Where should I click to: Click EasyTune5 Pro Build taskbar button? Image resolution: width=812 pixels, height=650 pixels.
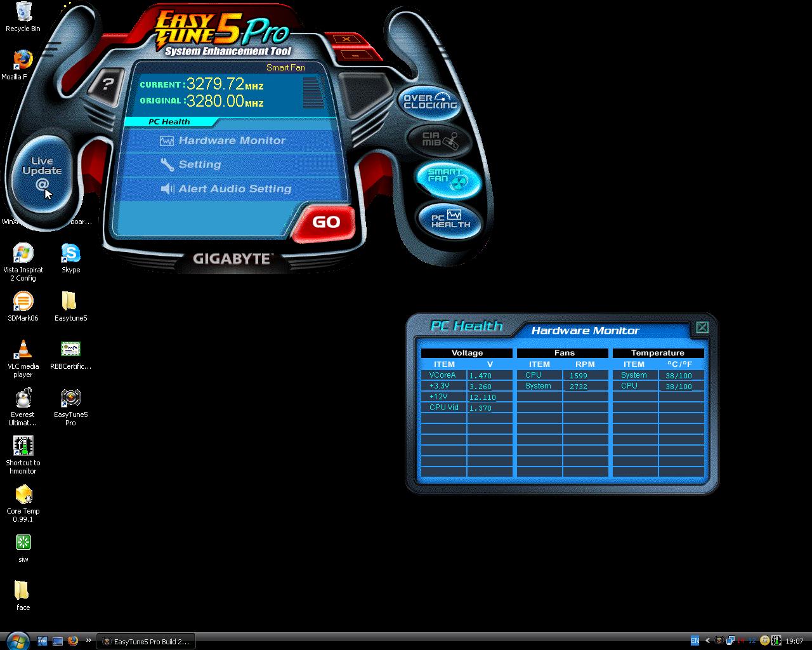point(146,641)
